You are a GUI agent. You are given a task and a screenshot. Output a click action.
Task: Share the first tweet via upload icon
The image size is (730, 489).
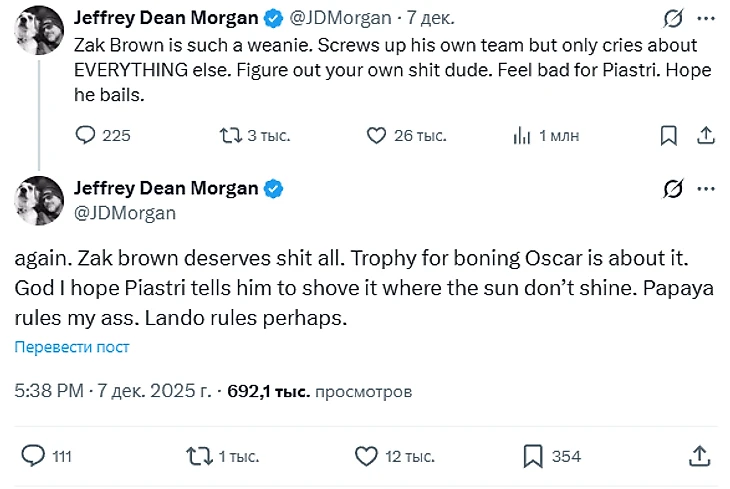pos(704,135)
